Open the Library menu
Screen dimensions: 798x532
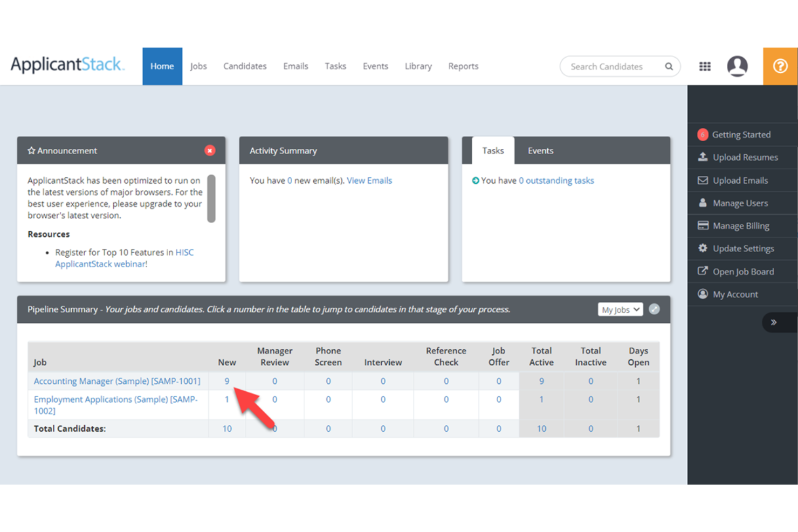(x=418, y=66)
